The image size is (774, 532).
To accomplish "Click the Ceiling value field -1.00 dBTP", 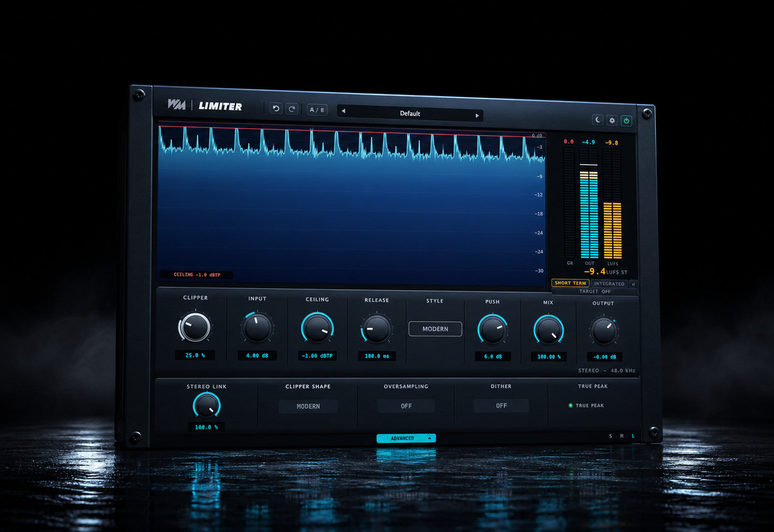I will pos(317,356).
